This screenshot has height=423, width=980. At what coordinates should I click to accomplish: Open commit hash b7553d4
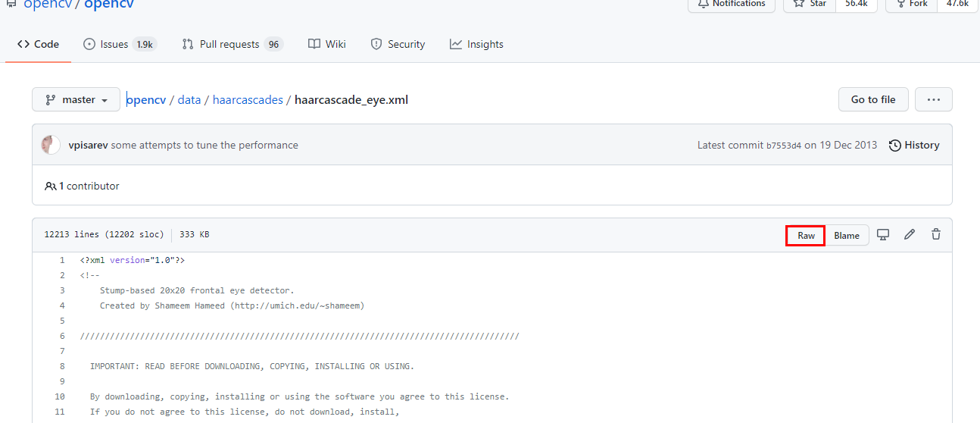coord(784,146)
